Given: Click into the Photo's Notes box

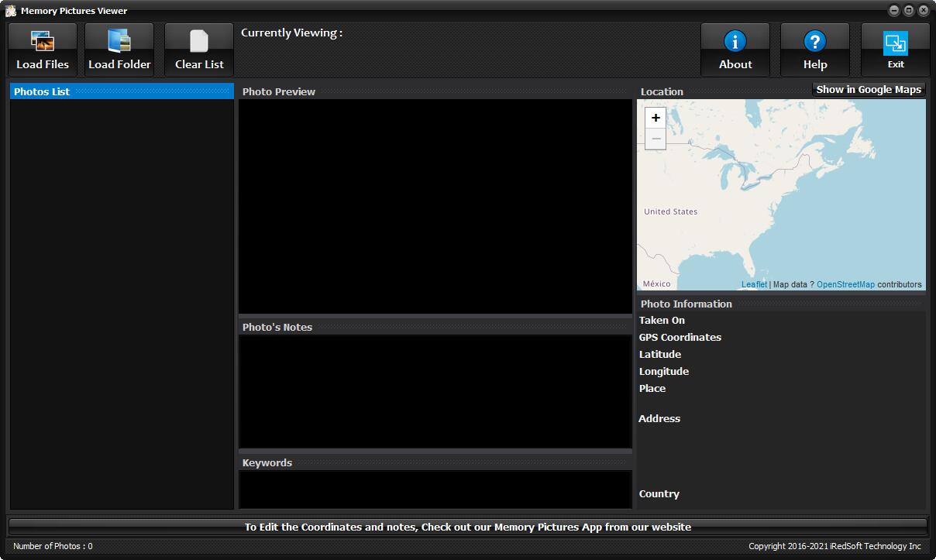Looking at the screenshot, I should 435,391.
